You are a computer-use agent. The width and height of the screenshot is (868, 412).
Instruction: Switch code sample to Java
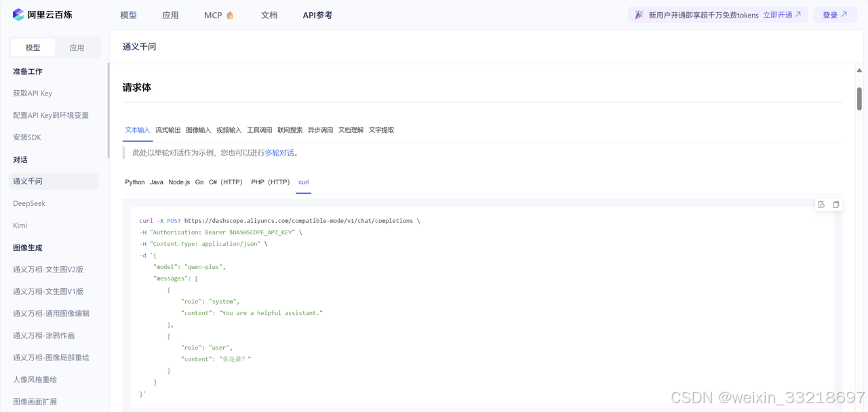pos(157,182)
